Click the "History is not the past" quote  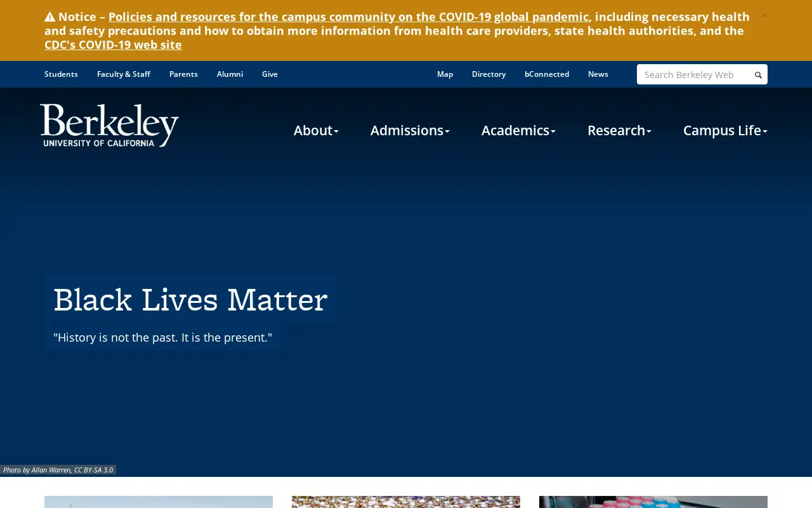pyautogui.click(x=162, y=337)
